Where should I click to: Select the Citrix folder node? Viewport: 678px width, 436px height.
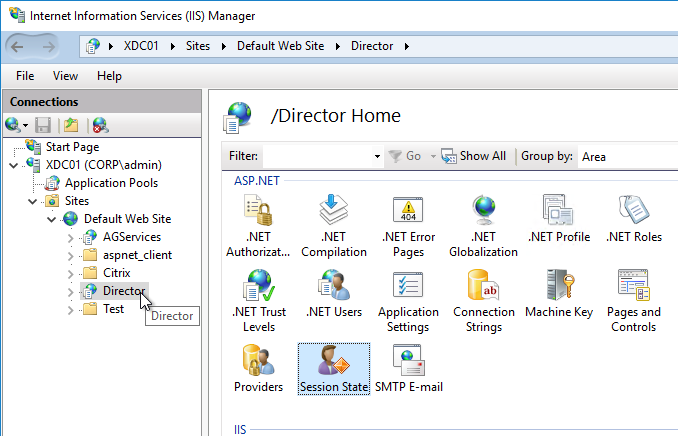[x=116, y=273]
